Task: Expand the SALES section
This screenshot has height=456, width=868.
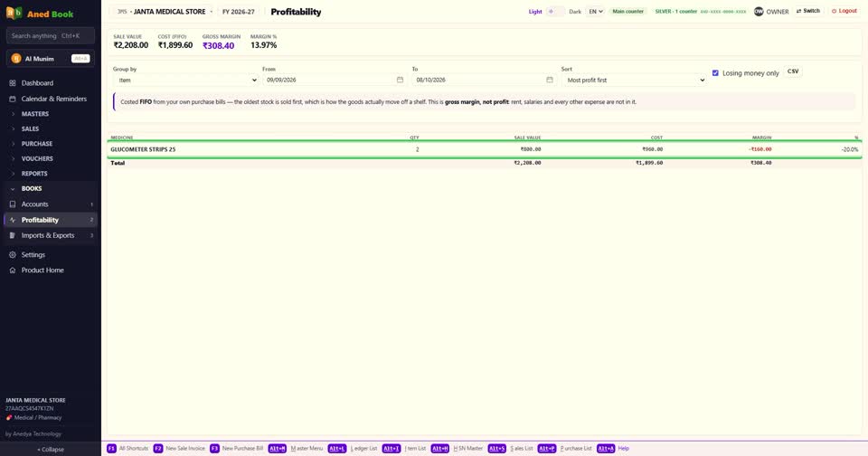Action: click(30, 128)
